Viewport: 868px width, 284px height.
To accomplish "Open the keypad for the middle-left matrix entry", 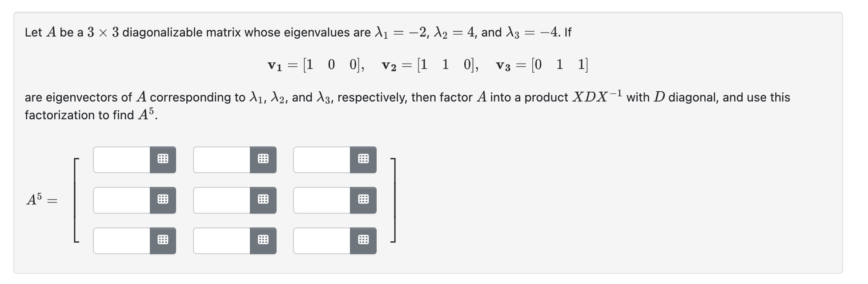I will (x=164, y=200).
